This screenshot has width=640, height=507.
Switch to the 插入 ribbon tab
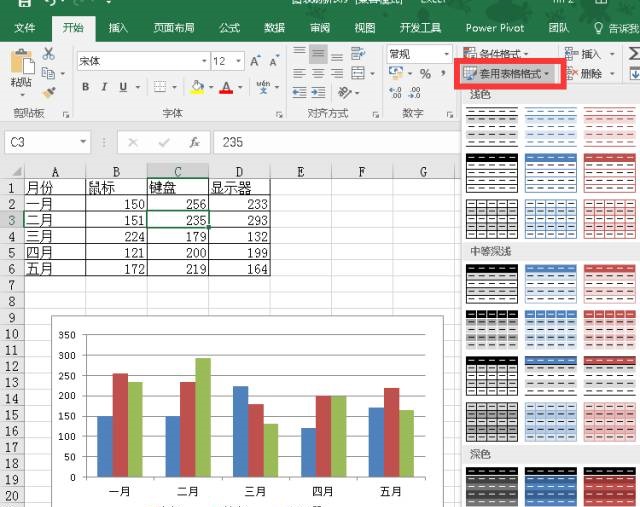[118, 28]
